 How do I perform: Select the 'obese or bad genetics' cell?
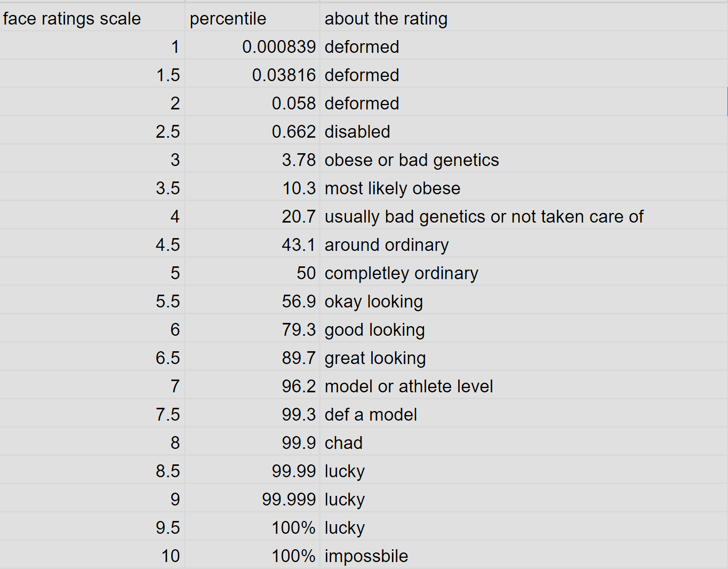(412, 160)
